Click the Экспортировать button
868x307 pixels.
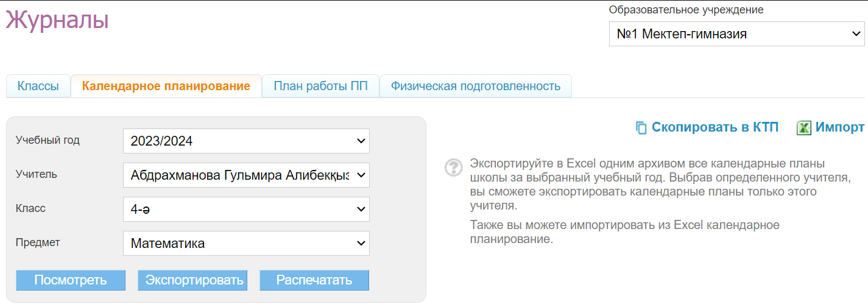point(192,280)
